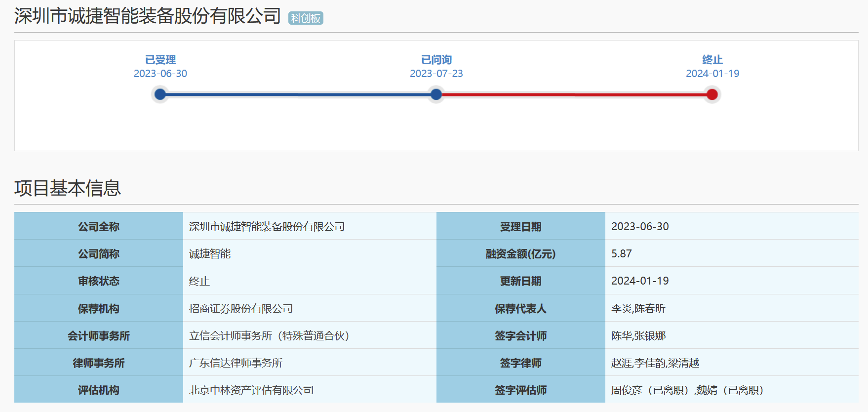Click the 科创板 badge next to title
This screenshot has width=868, height=412.
pos(306,18)
